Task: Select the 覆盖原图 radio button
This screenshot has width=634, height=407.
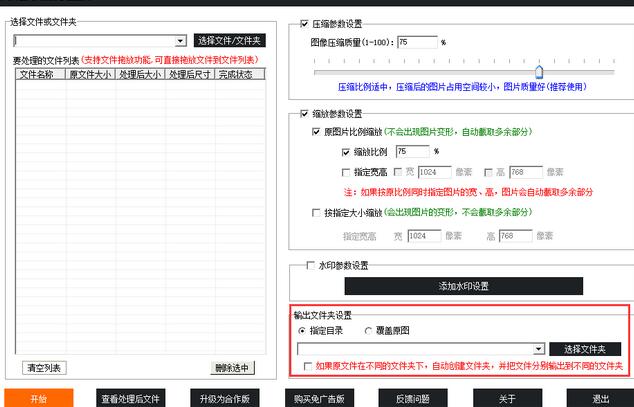Action: click(x=368, y=331)
